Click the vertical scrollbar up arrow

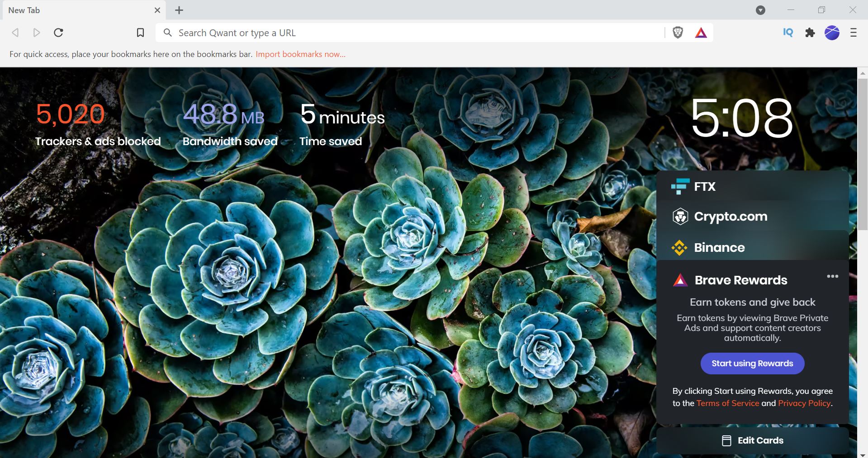pyautogui.click(x=863, y=73)
